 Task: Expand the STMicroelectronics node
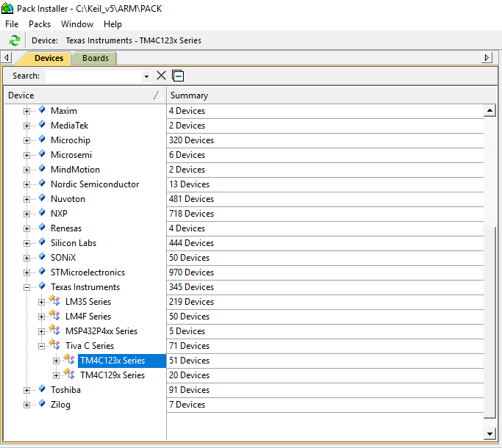[x=27, y=273]
